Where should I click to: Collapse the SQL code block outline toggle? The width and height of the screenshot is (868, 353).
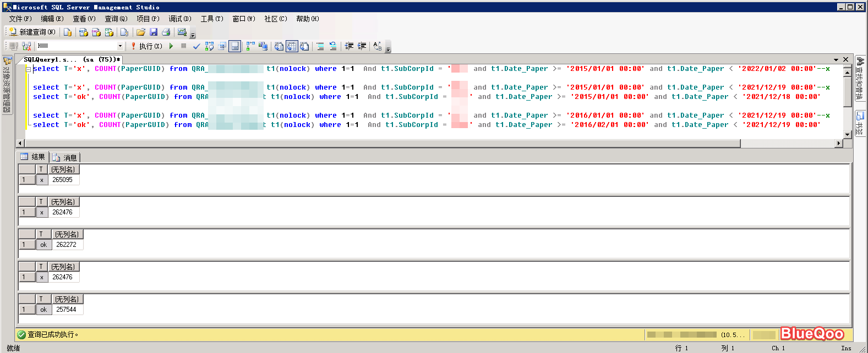click(28, 69)
